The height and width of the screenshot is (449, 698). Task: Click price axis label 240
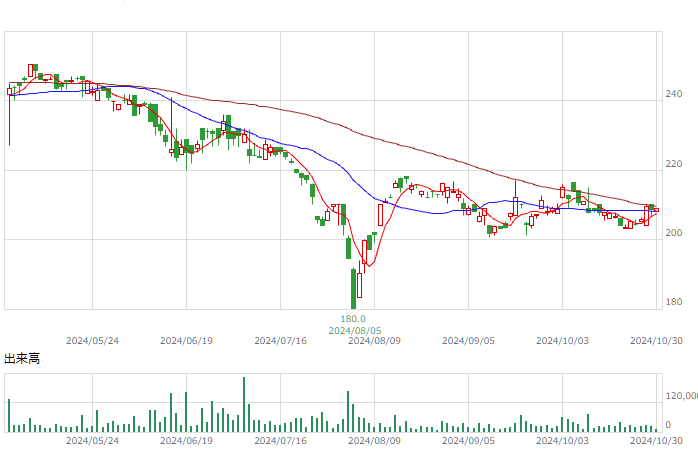pos(674,94)
